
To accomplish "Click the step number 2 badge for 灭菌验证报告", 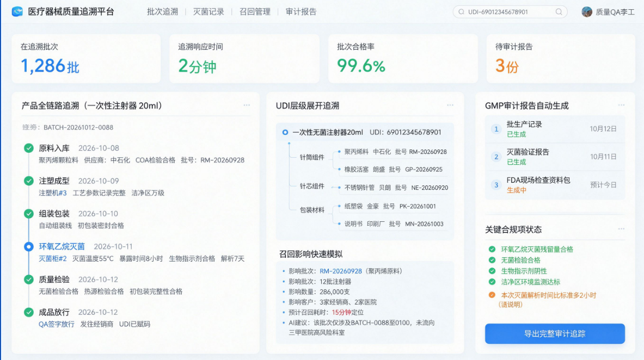I will [x=496, y=157].
